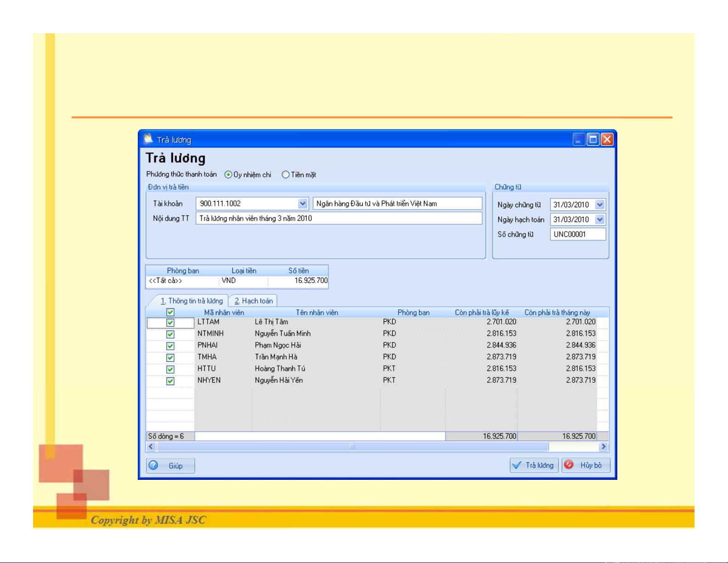
Task: Maximize the Trả lương window
Action: (593, 139)
